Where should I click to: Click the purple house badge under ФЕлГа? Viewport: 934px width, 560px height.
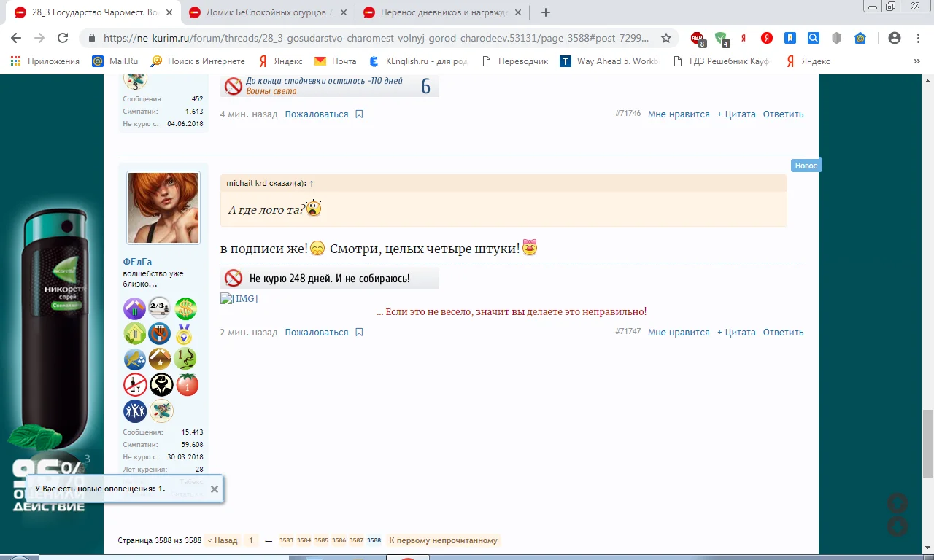click(135, 308)
